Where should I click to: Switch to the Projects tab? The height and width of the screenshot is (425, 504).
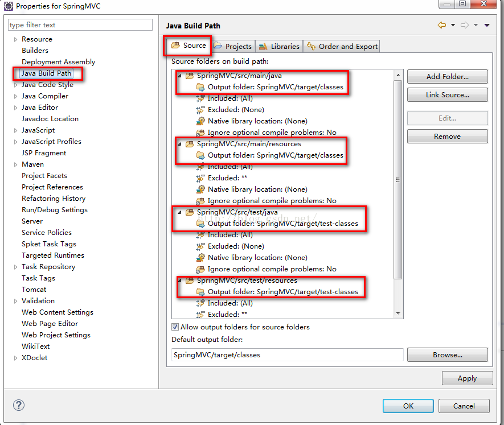(x=233, y=47)
